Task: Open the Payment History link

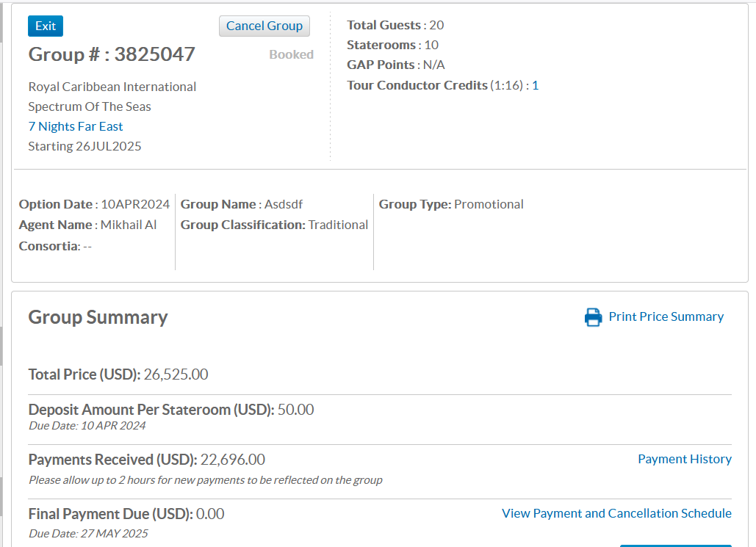Action: click(685, 459)
